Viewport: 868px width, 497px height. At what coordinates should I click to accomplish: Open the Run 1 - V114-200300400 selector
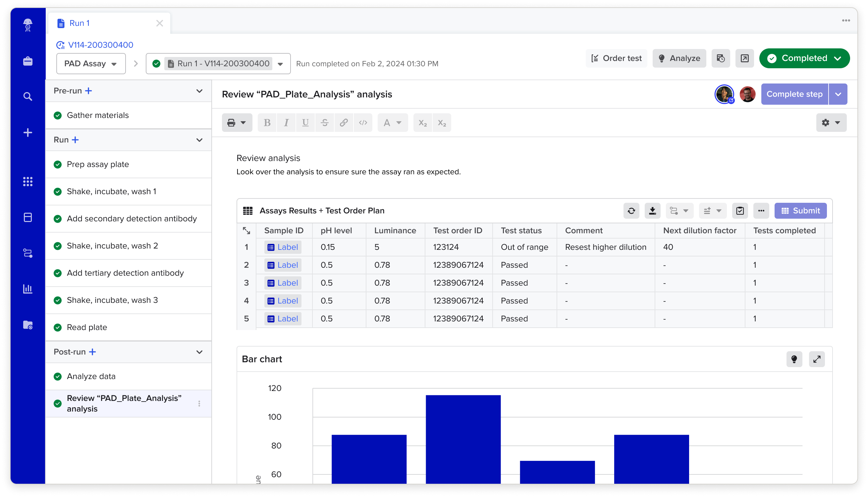point(218,64)
